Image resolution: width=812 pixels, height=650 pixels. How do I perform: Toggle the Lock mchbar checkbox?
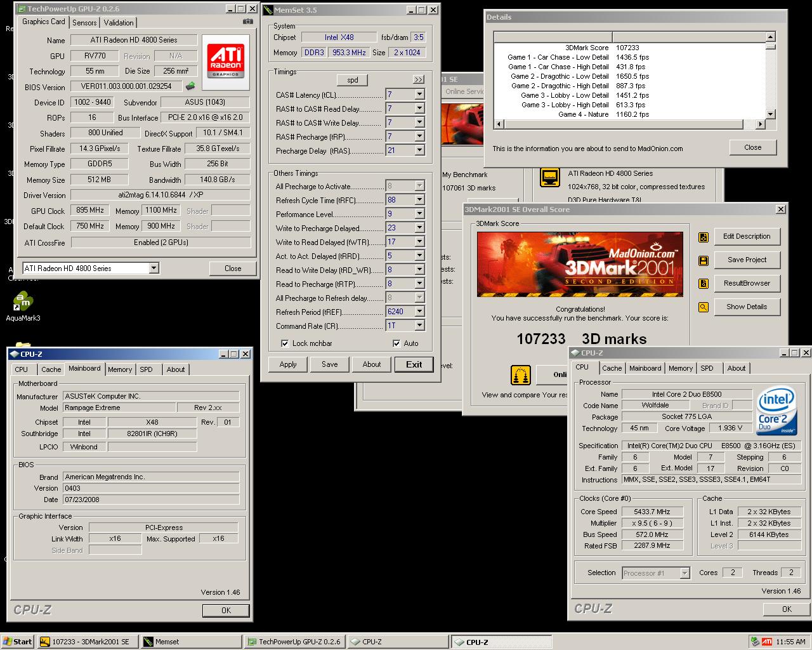coord(285,343)
